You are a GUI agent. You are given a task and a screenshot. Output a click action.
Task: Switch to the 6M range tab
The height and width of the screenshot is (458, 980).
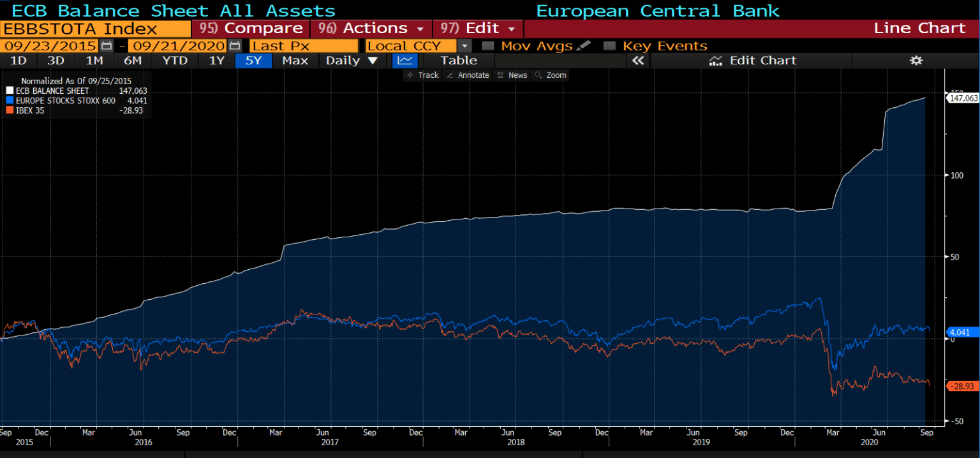point(133,61)
